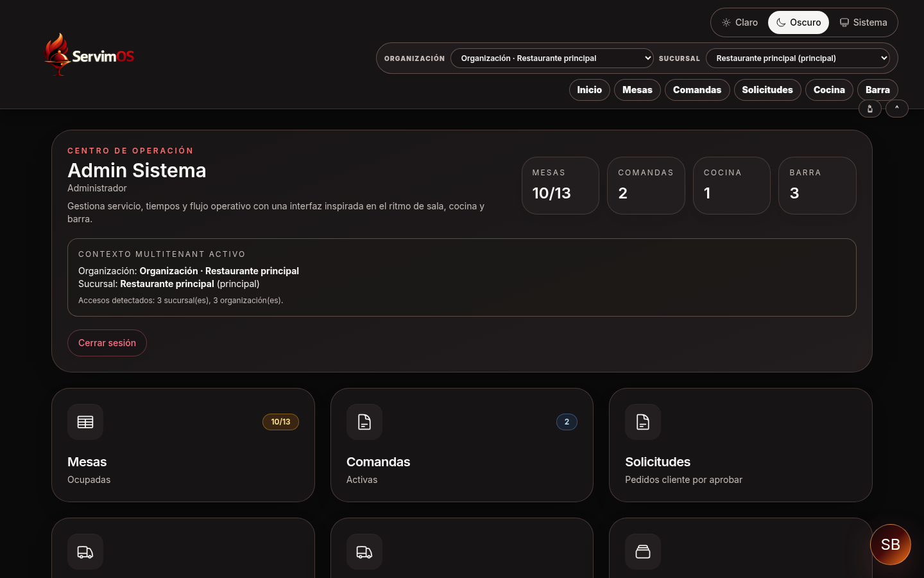This screenshot has width=924, height=578.
Task: Open the Comandas Activas card
Action: pyautogui.click(x=462, y=445)
